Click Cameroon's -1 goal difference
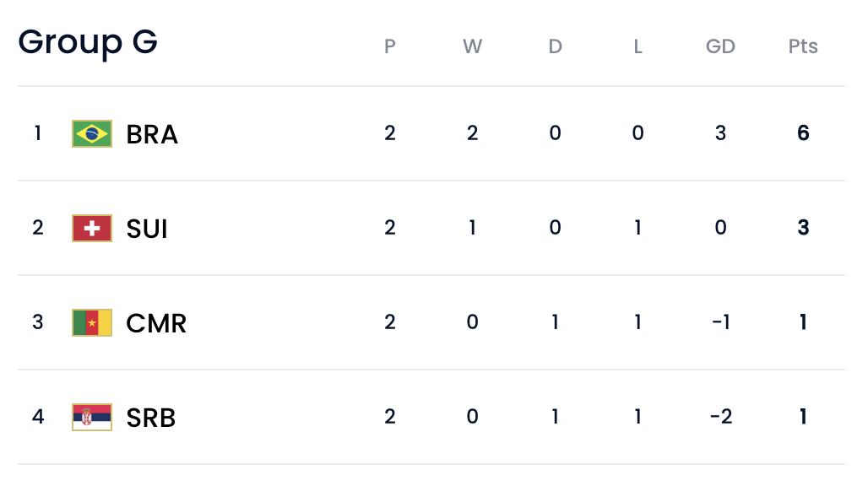 coord(721,322)
